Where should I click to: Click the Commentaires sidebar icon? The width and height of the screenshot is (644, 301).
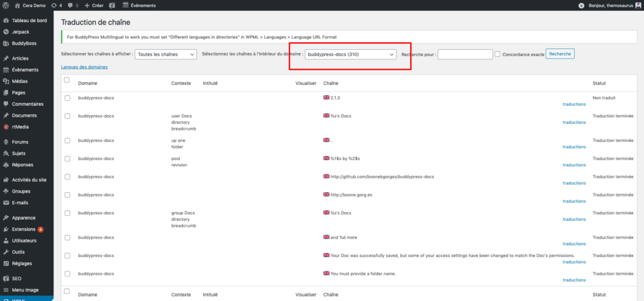(6, 104)
